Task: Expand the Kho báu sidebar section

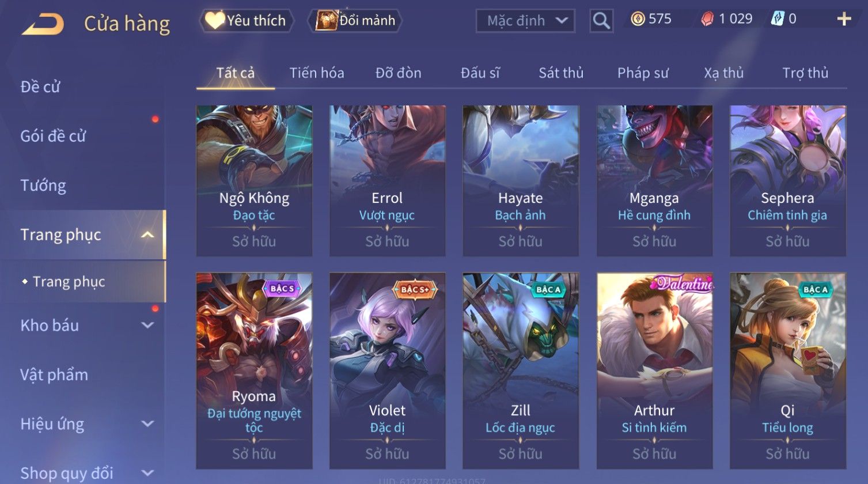Action: pos(147,325)
